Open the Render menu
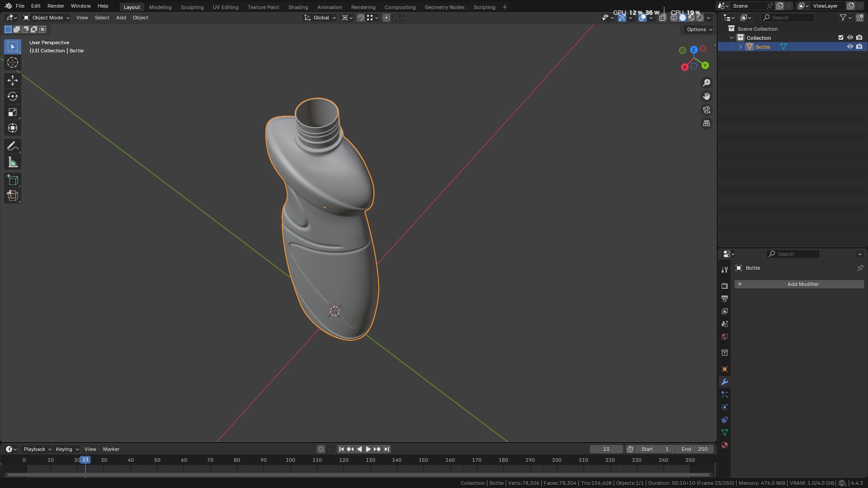Screen dimensions: 868x488 point(56,6)
